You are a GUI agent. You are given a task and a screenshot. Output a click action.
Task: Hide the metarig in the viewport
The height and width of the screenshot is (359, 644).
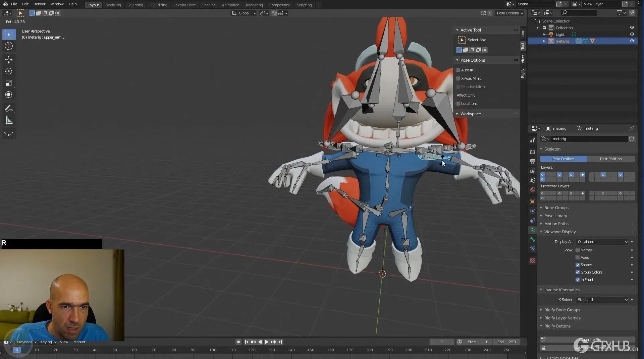click(x=632, y=41)
